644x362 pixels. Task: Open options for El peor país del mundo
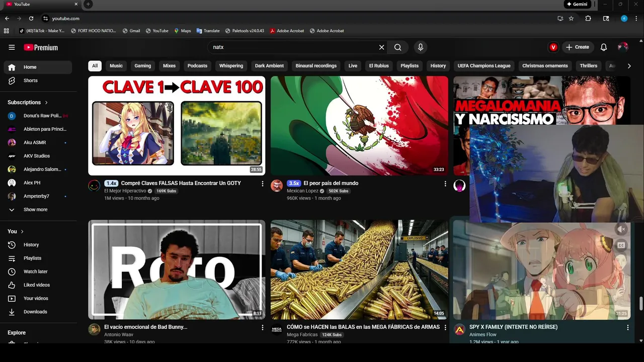click(445, 184)
